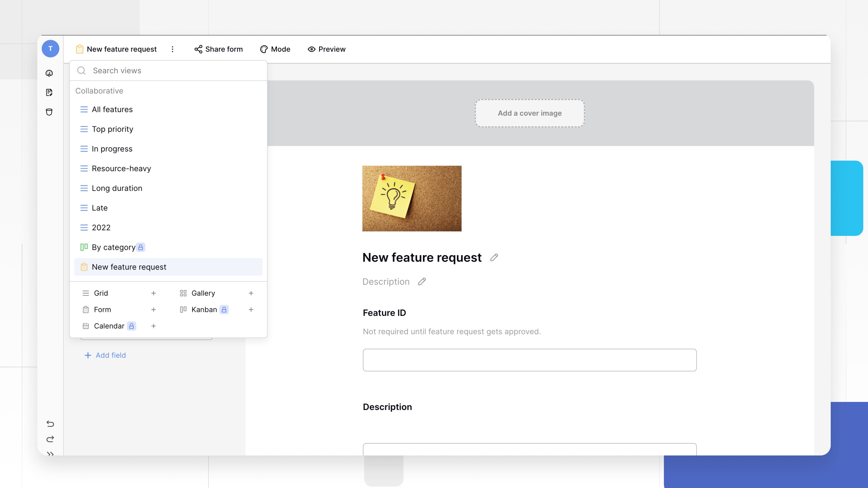Click the blue T avatar in the top corner
This screenshot has height=488, width=868.
point(51,48)
